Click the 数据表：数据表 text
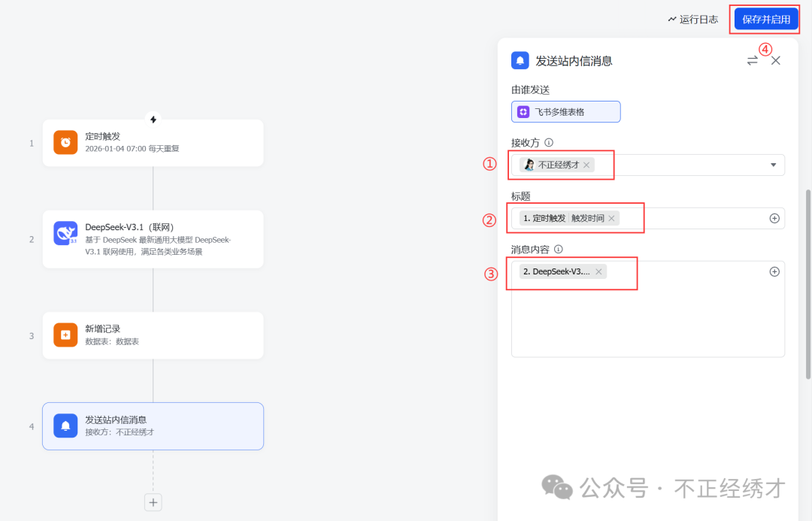Screen dimensions: 812x521 [112, 342]
